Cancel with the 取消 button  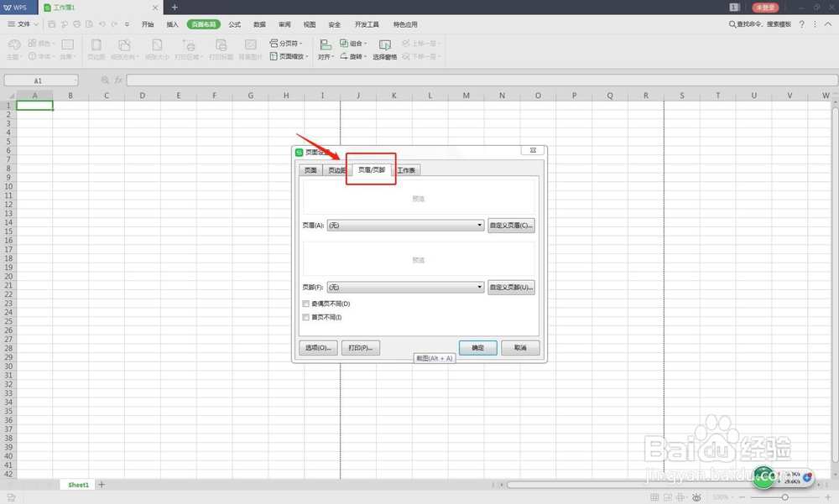(520, 348)
